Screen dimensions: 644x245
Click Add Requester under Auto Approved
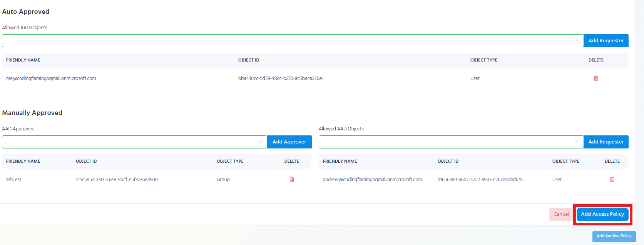pos(606,41)
